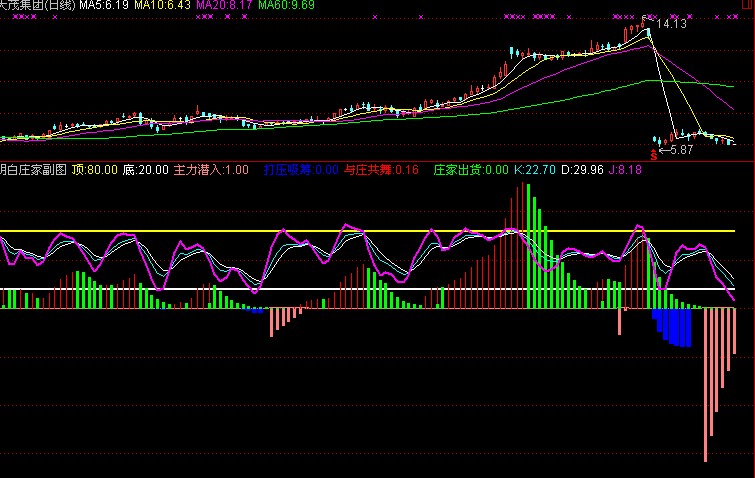The width and height of the screenshot is (755, 478).
Task: Click the D:29.96 value
Action: point(582,170)
